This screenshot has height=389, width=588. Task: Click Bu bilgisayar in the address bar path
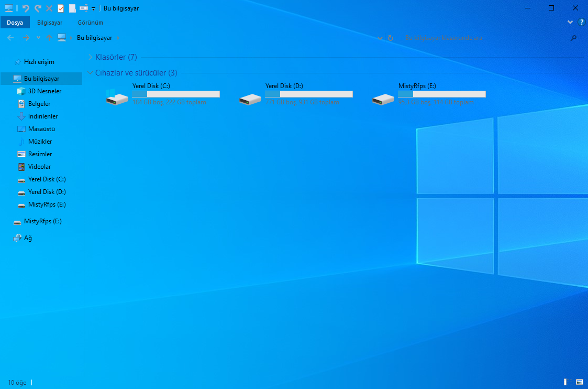(94, 38)
